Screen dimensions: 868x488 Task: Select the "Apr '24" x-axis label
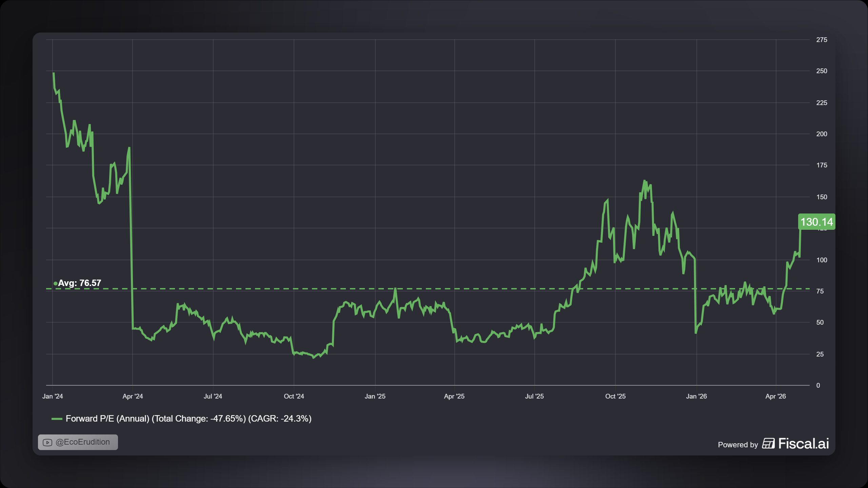click(133, 396)
